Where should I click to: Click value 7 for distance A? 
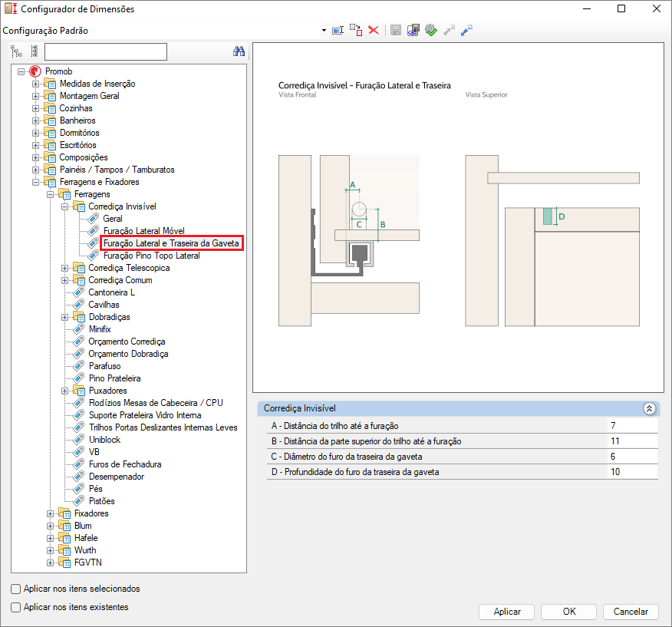[x=633, y=426]
